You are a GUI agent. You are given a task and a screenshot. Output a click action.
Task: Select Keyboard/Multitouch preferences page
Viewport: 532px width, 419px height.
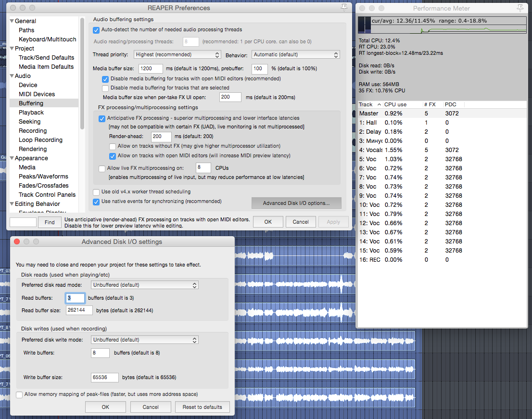pos(48,39)
